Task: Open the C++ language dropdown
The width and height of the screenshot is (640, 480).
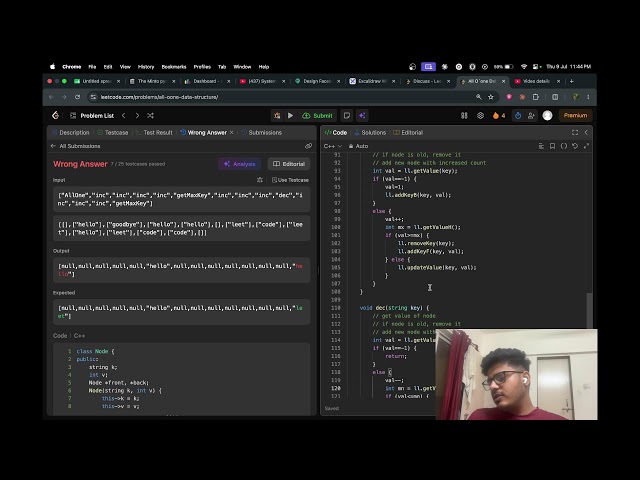Action: click(333, 146)
